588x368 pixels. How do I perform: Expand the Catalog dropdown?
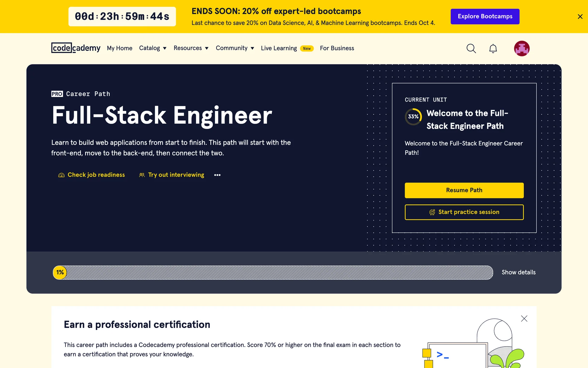153,48
